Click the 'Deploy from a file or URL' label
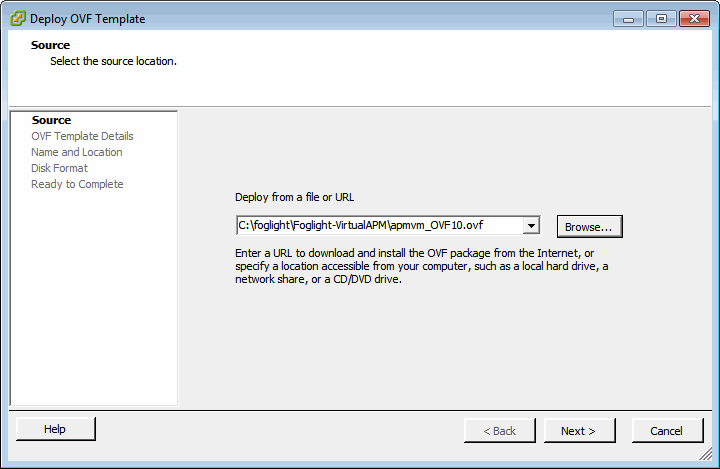This screenshot has height=469, width=720. (294, 197)
